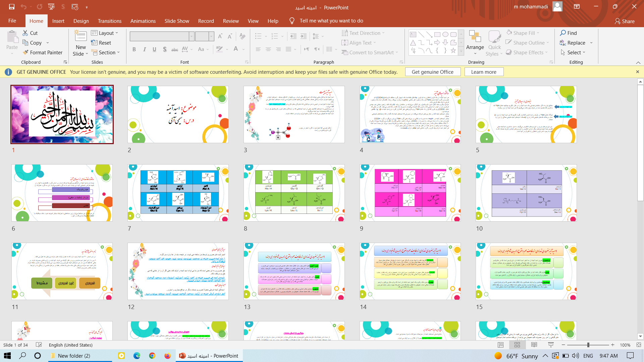Switch to Normal view icon in status bar
The width and height of the screenshot is (644, 362).
point(500,345)
